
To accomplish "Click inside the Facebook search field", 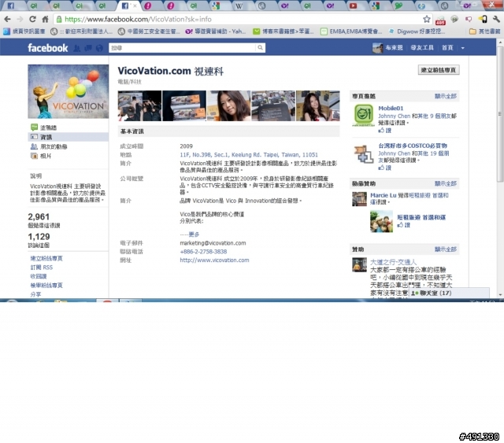I will pyautogui.click(x=182, y=48).
